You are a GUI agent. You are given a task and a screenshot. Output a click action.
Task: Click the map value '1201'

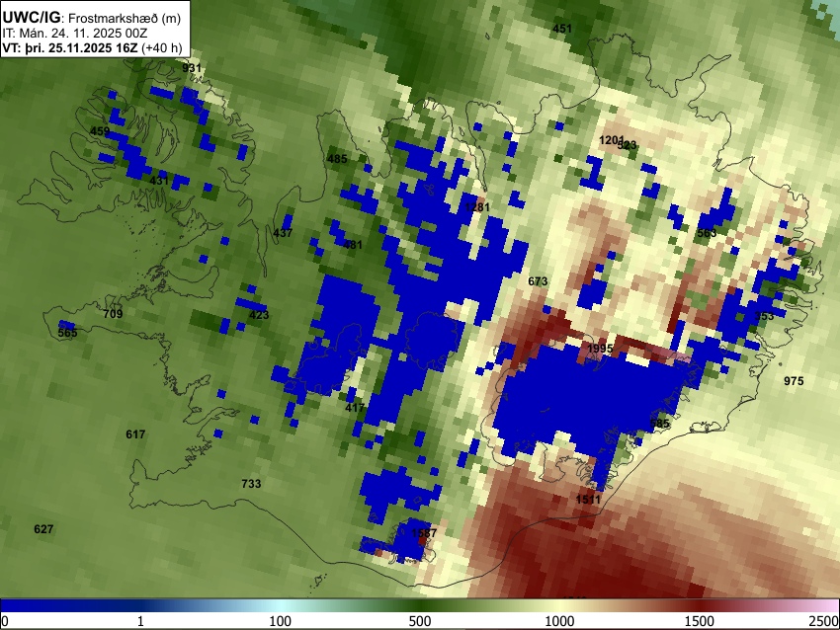pos(610,140)
